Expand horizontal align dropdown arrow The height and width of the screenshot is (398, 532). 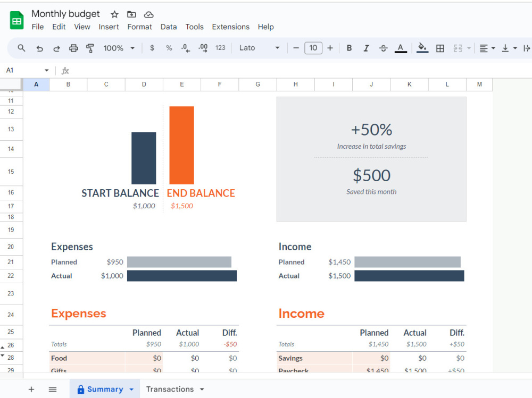pyautogui.click(x=493, y=48)
